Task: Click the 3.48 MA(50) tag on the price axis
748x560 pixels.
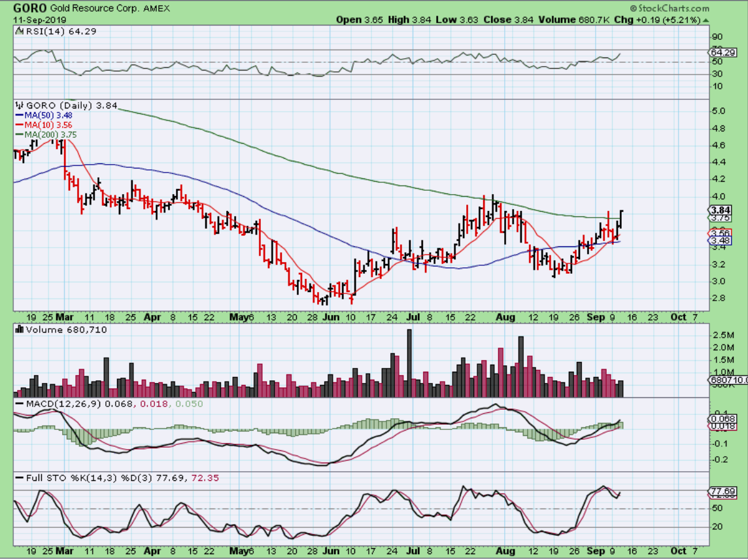Action: coord(720,240)
